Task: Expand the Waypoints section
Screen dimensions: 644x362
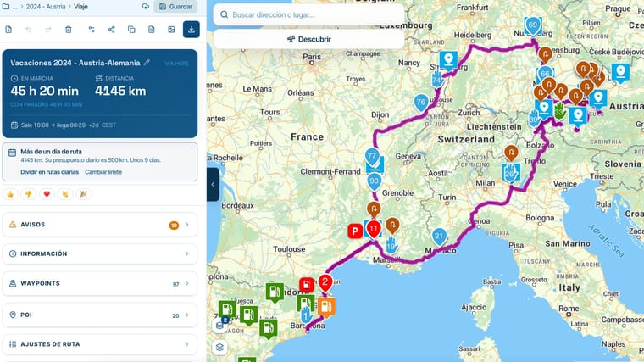Action: [x=100, y=283]
